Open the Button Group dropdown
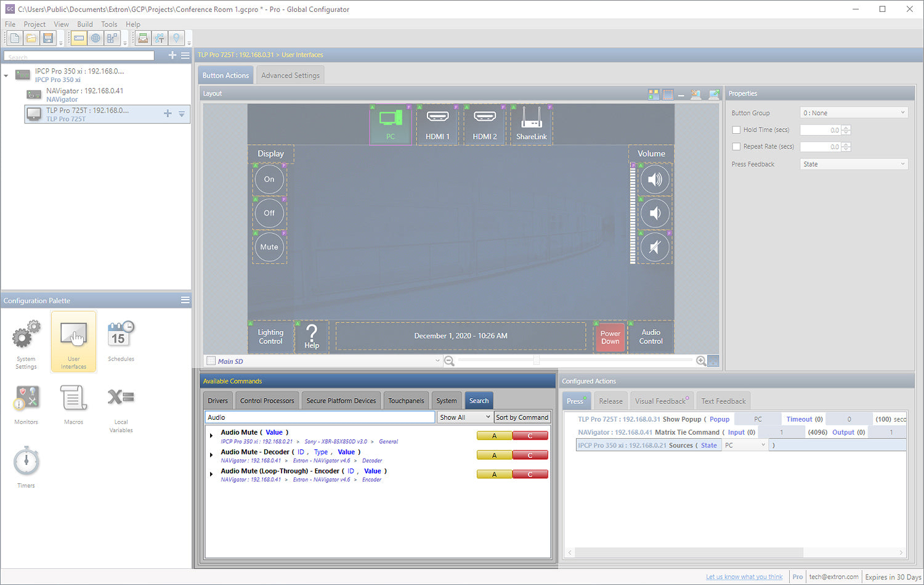 854,113
